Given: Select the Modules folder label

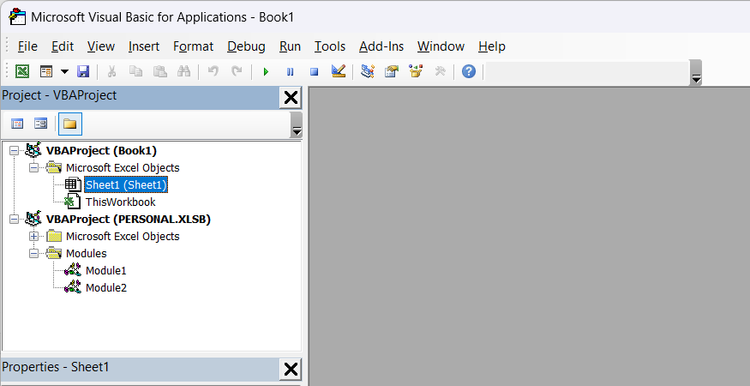Looking at the screenshot, I should (86, 254).
